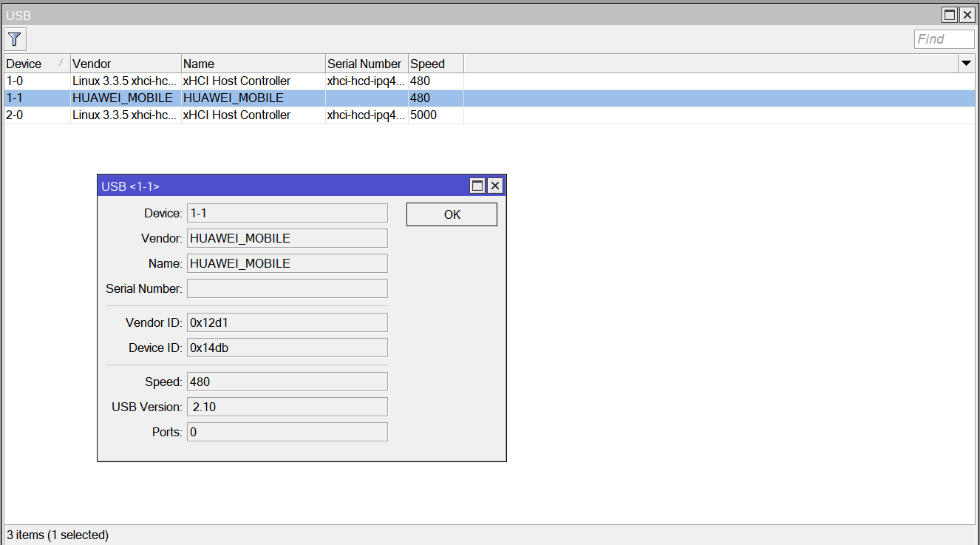Image resolution: width=980 pixels, height=545 pixels.
Task: Select device row 1-1
Action: [489, 98]
